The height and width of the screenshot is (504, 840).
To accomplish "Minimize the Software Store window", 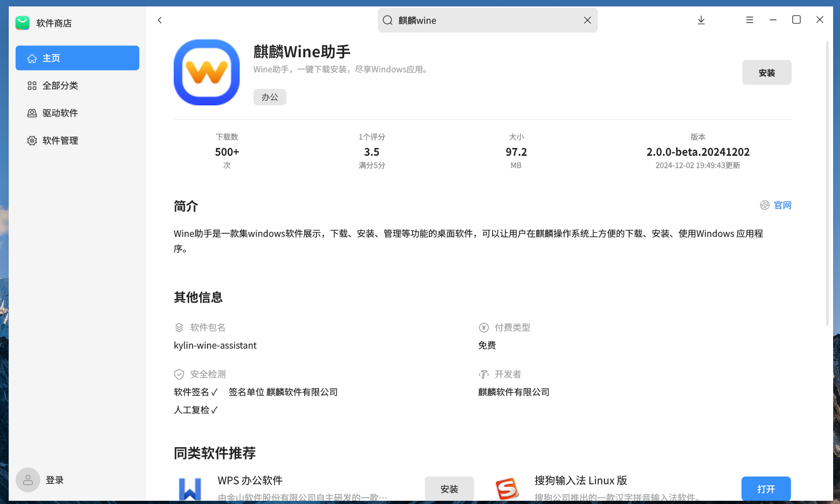I will coord(773,20).
